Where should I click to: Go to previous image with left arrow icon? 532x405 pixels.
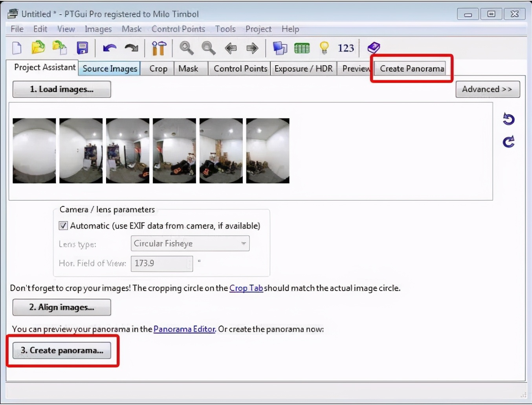(231, 48)
